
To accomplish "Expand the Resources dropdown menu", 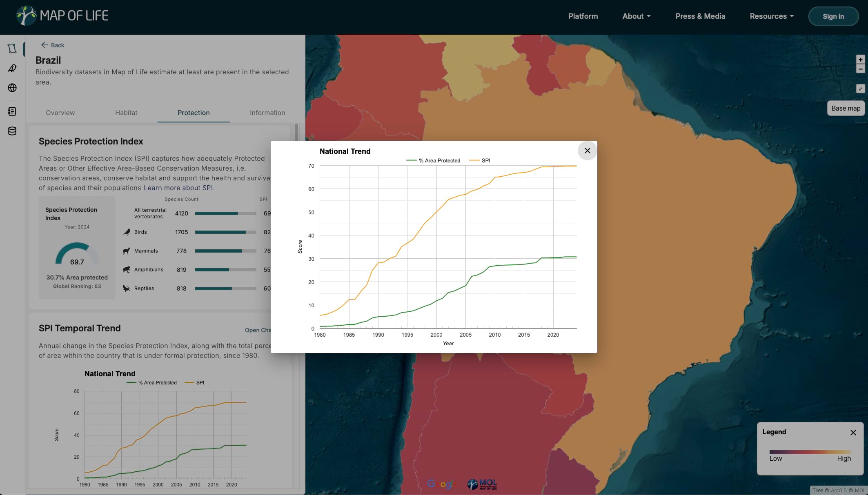I will [x=771, y=16].
